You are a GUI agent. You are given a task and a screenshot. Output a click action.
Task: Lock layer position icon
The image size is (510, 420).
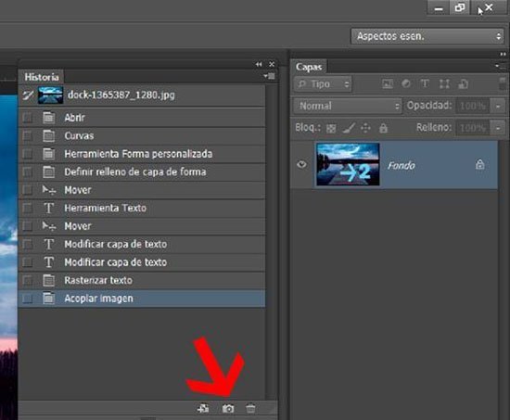click(365, 128)
